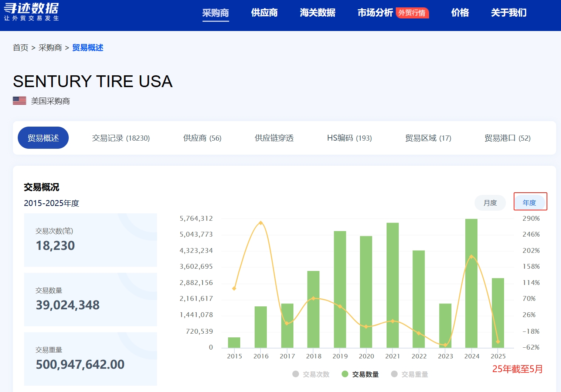Click the 美国采购商 label
The height and width of the screenshot is (392, 561).
51,101
